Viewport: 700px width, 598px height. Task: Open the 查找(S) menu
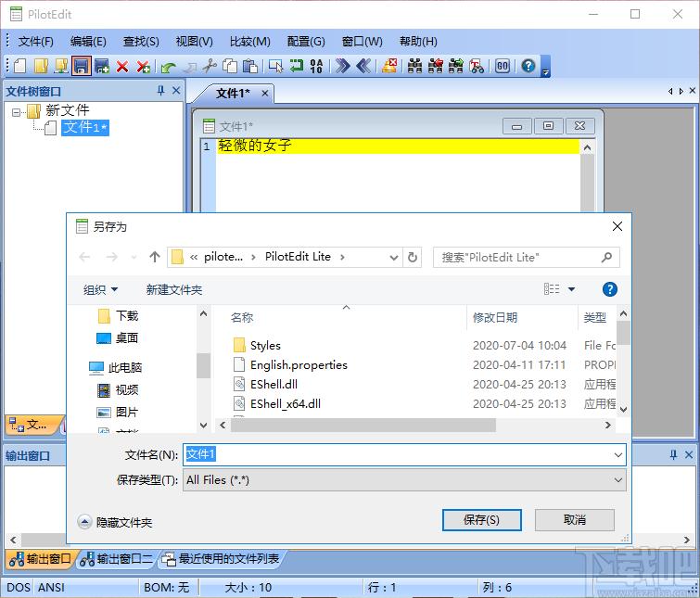(x=141, y=42)
